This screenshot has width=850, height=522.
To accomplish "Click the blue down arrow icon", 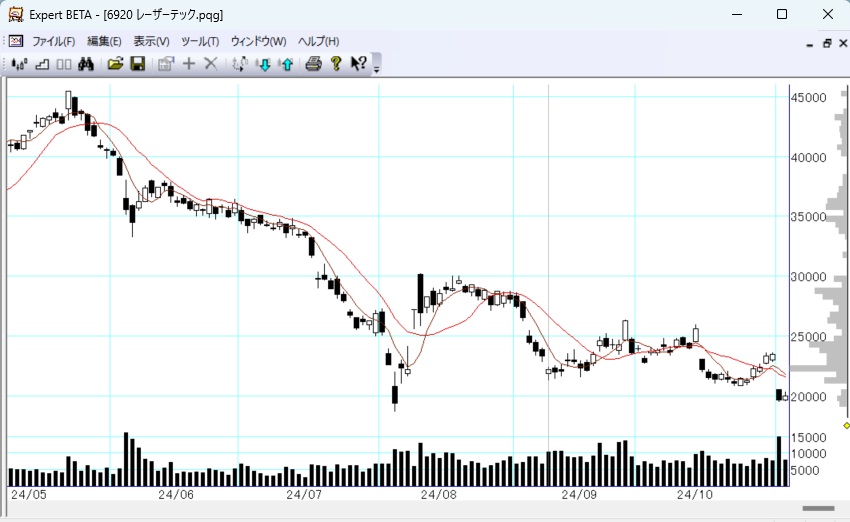I will [264, 64].
